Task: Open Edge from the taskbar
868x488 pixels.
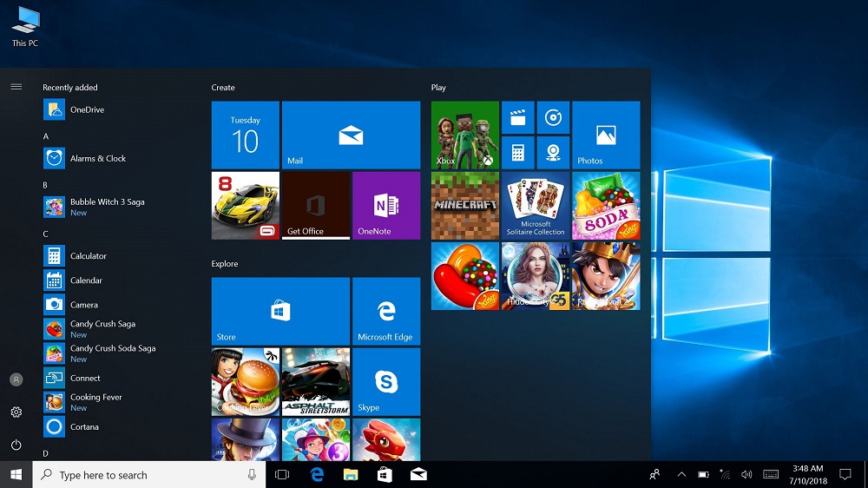Action: click(x=317, y=475)
